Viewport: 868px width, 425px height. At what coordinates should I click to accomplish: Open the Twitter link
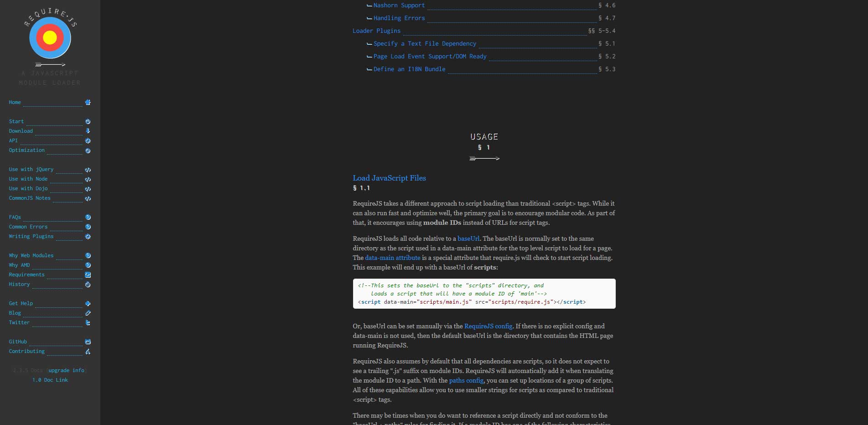coord(19,322)
